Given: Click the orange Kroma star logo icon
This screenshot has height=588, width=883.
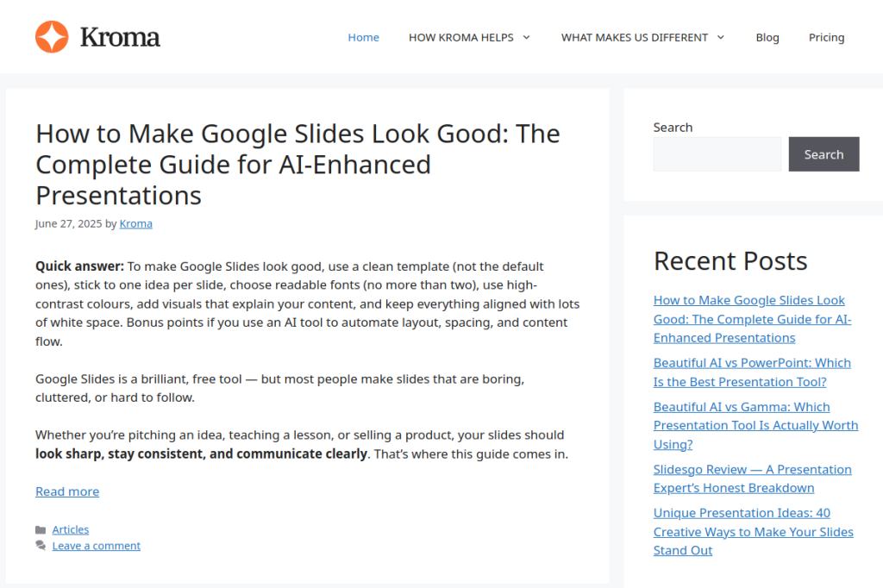Looking at the screenshot, I should pos(52,37).
